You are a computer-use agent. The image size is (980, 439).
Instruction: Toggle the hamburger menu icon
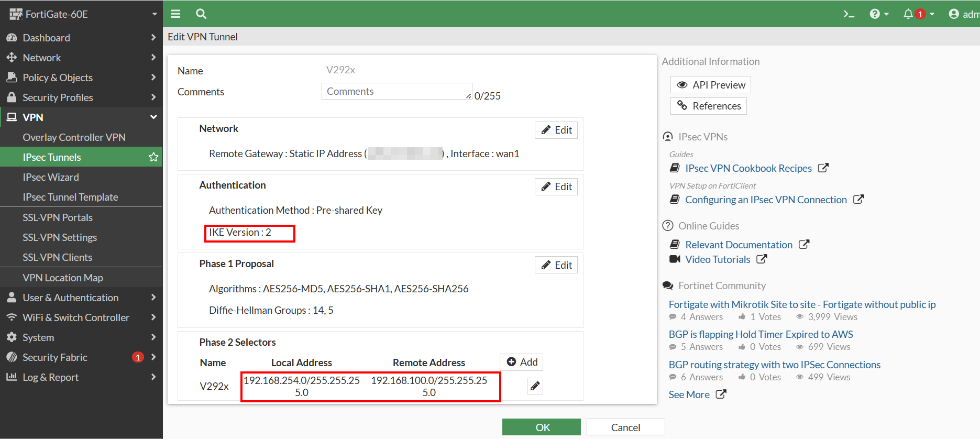[x=175, y=14]
